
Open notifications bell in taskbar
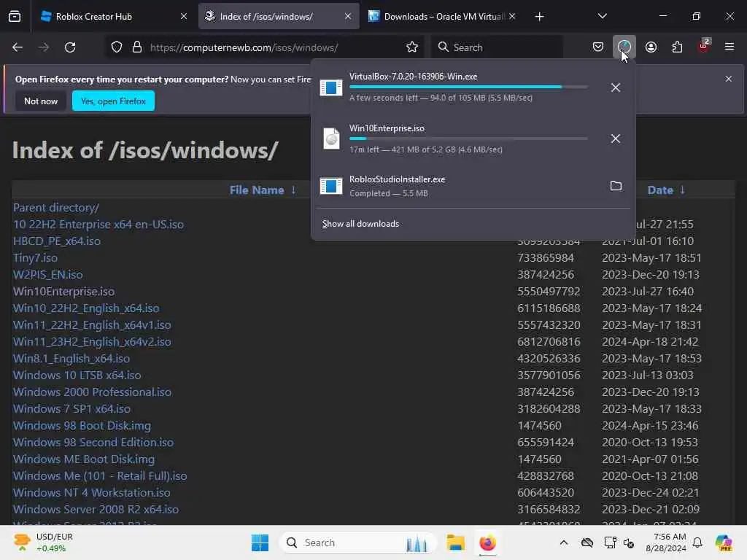[697, 542]
